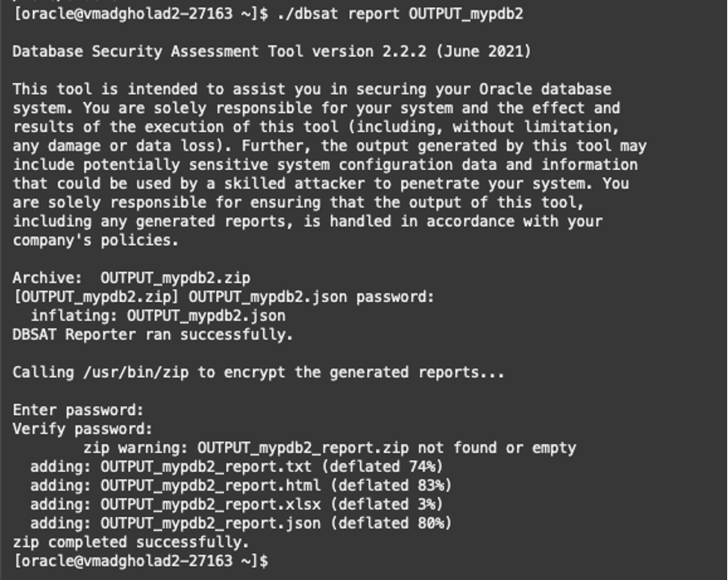Click 'DBSAT Reporter ran successfully.' message
This screenshot has width=728, height=580.
pos(153,334)
